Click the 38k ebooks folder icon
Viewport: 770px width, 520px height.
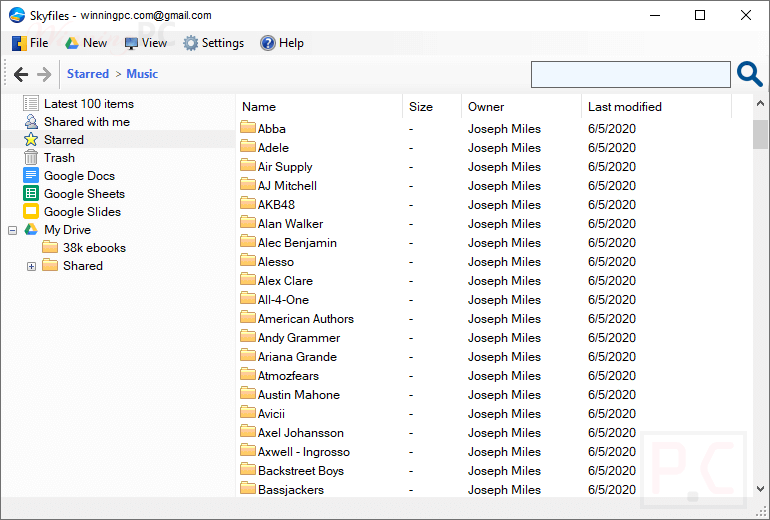tap(50, 247)
